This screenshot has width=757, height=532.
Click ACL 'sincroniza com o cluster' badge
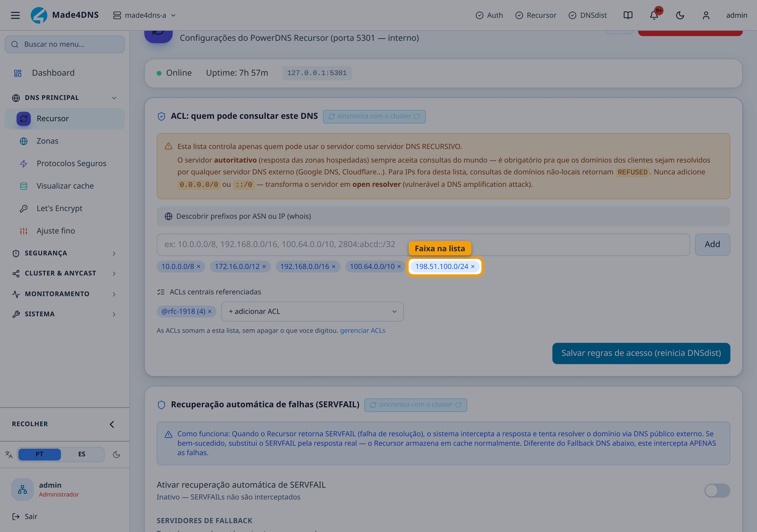click(x=374, y=116)
